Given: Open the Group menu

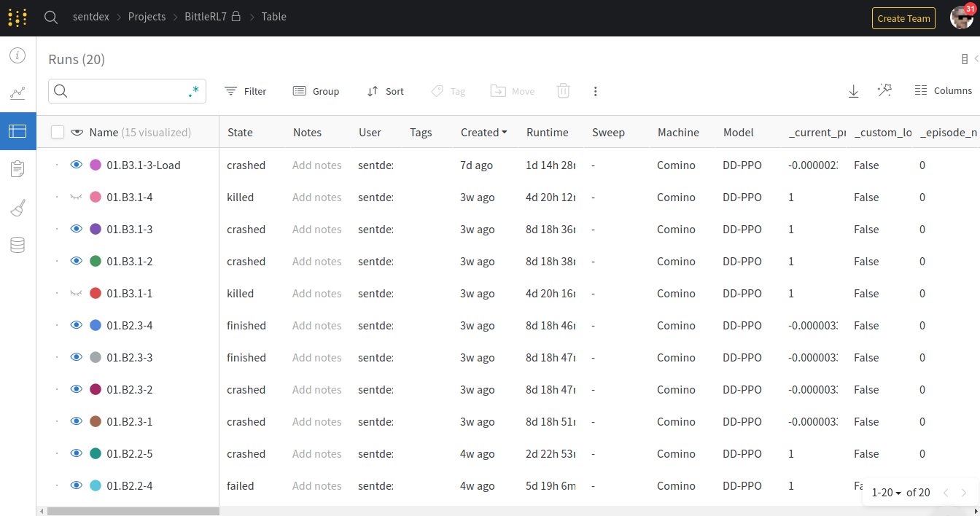Looking at the screenshot, I should [316, 91].
